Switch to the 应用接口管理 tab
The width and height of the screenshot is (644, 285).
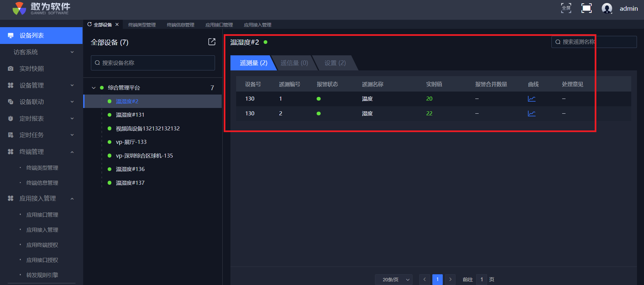[x=219, y=25]
